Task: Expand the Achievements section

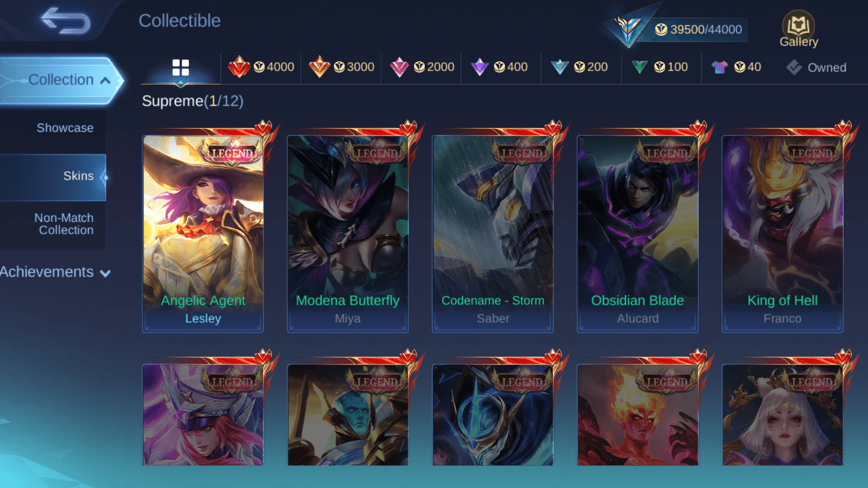Action: tap(55, 272)
